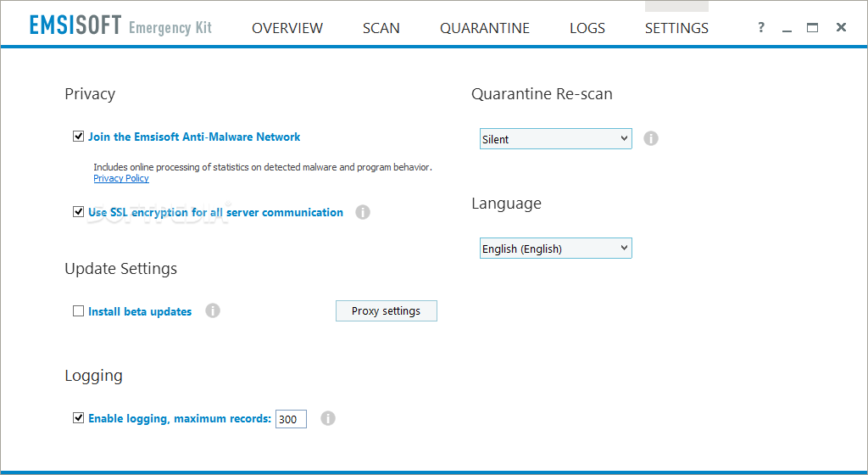Viewport: 868px width, 475px height.
Task: Click the maximum records input field
Action: click(292, 419)
